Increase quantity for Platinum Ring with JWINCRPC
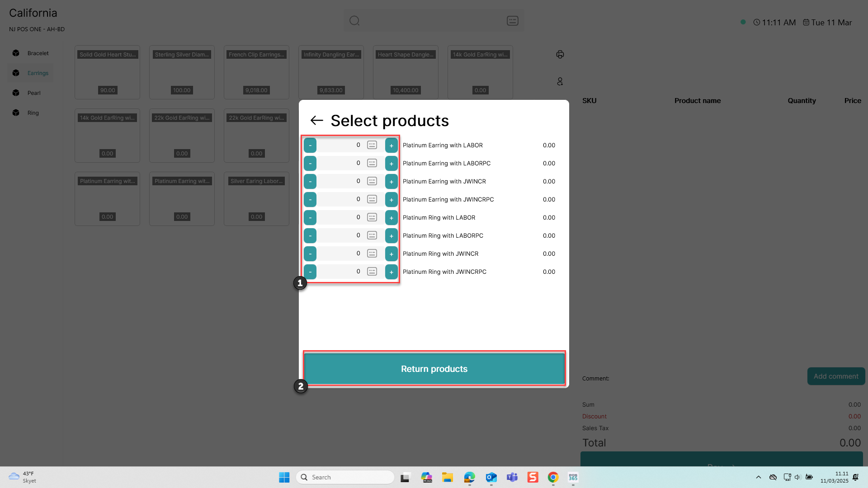 [x=392, y=272]
